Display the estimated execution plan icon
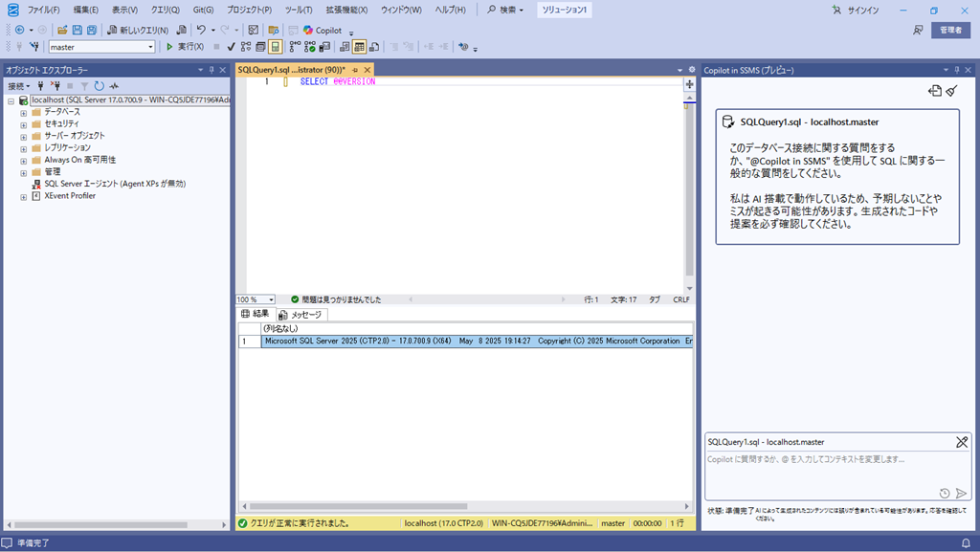This screenshot has height=552, width=980. (246, 47)
